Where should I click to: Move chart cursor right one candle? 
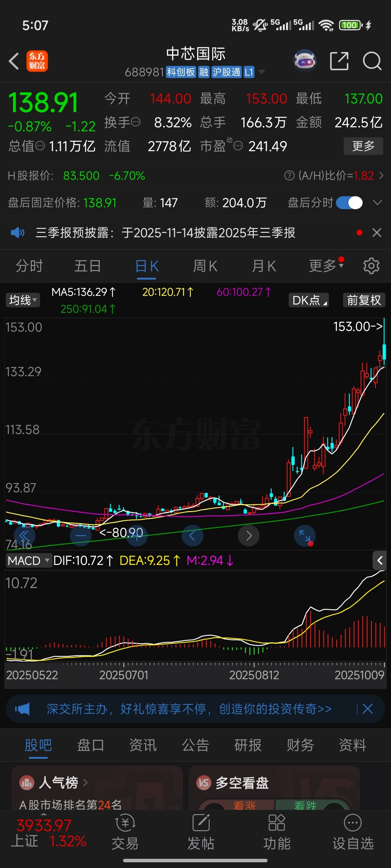point(249,536)
